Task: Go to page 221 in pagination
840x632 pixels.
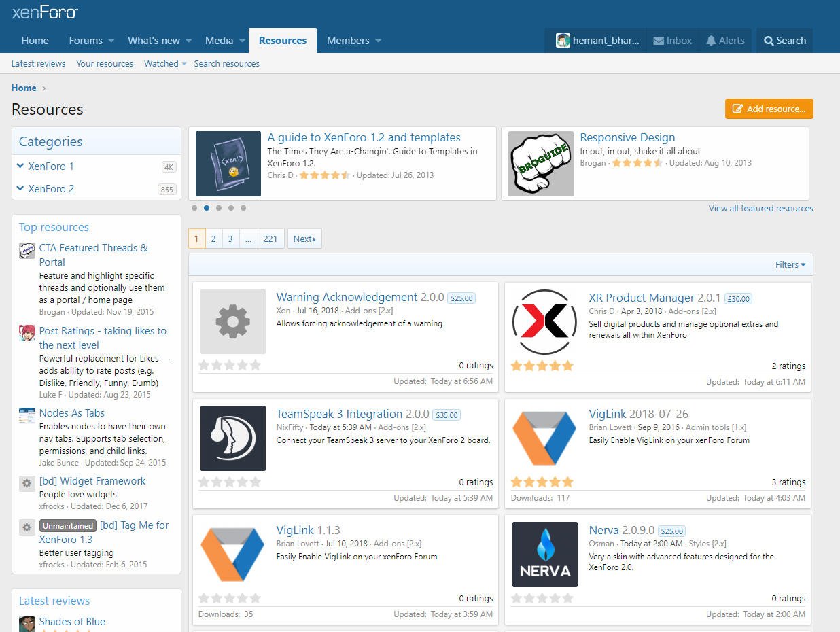Action: pos(270,239)
